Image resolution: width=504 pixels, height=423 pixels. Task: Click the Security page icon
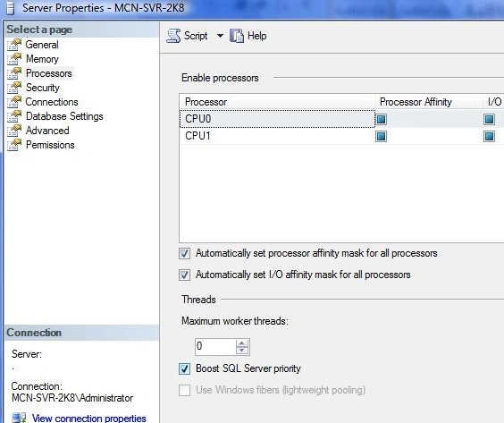(x=14, y=88)
